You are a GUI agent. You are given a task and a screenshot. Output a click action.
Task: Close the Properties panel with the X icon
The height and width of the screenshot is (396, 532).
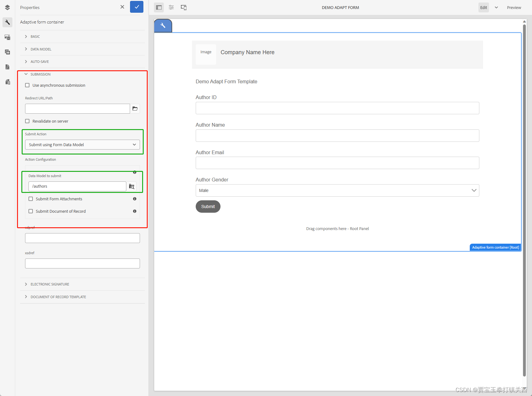pos(122,7)
